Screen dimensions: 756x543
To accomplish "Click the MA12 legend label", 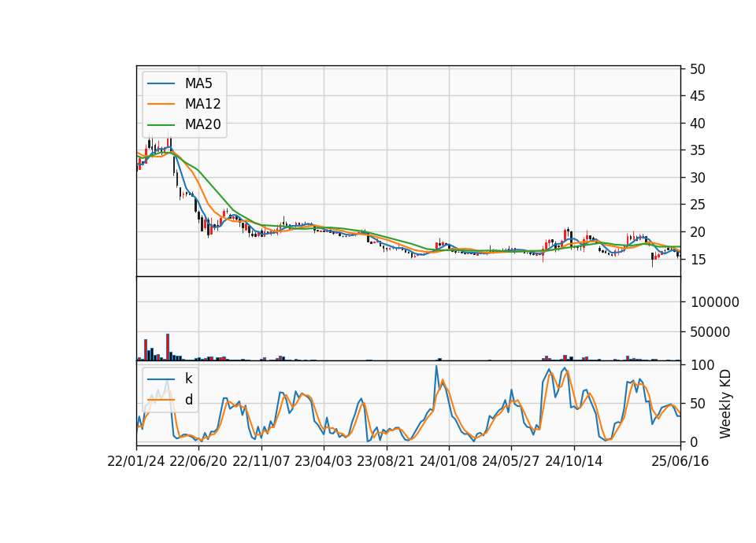I will pyautogui.click(x=202, y=104).
